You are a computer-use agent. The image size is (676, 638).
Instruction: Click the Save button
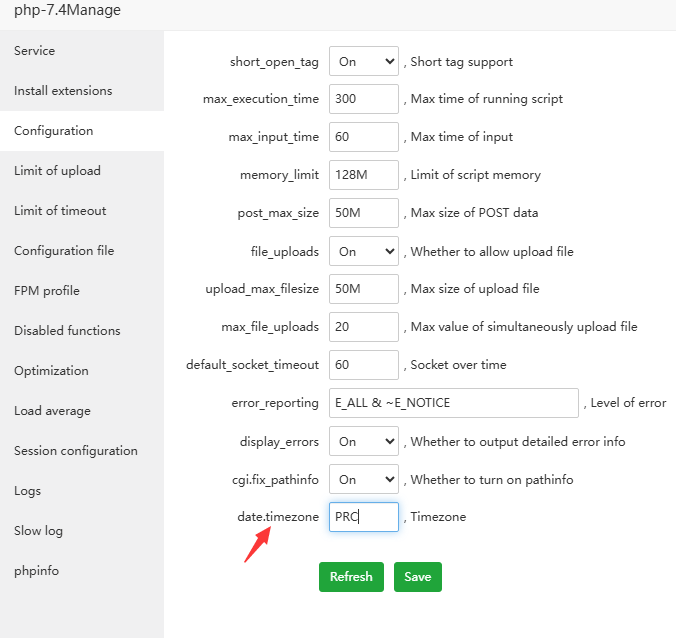coord(417,577)
